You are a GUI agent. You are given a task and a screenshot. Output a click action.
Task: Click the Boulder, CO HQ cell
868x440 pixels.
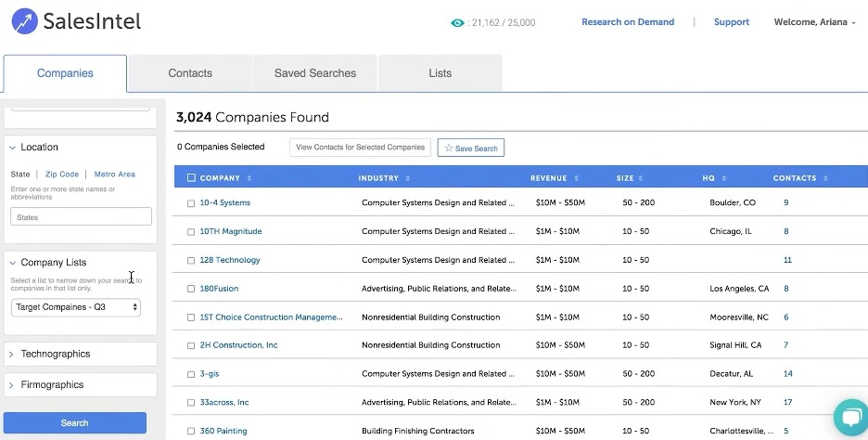733,202
